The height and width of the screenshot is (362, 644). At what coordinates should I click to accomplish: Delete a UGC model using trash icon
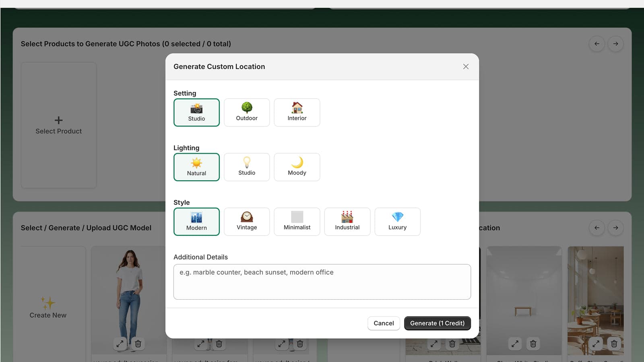pos(138,344)
